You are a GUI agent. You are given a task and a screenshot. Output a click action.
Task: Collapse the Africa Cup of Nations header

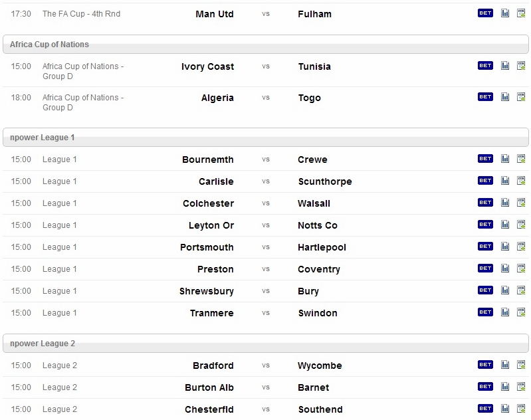point(266,45)
